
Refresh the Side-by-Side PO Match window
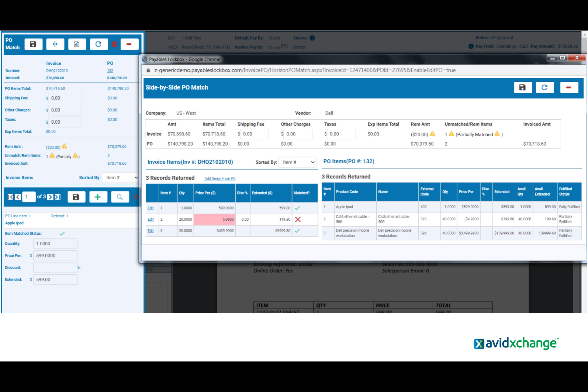(545, 87)
